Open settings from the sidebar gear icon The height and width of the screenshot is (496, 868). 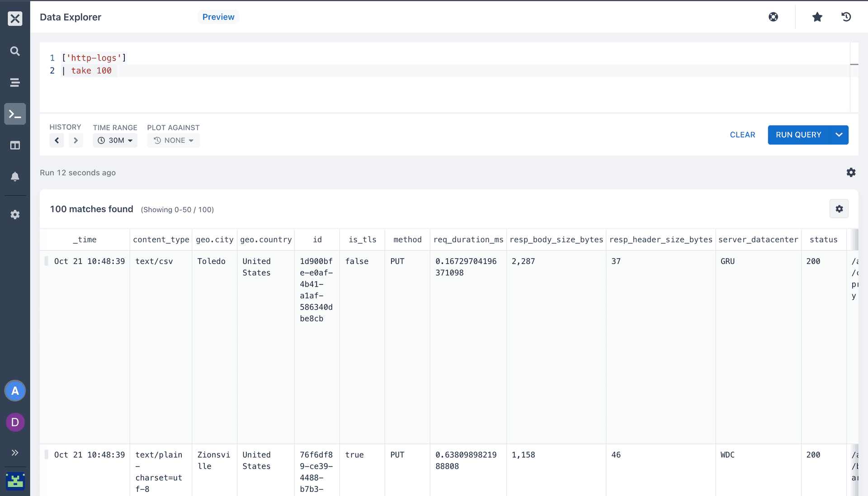pos(15,215)
